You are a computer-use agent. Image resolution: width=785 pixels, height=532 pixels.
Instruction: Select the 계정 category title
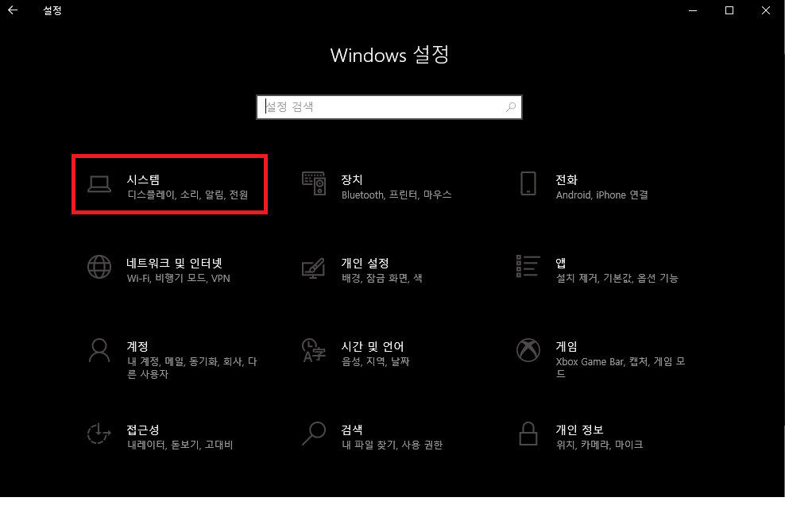pos(137,346)
